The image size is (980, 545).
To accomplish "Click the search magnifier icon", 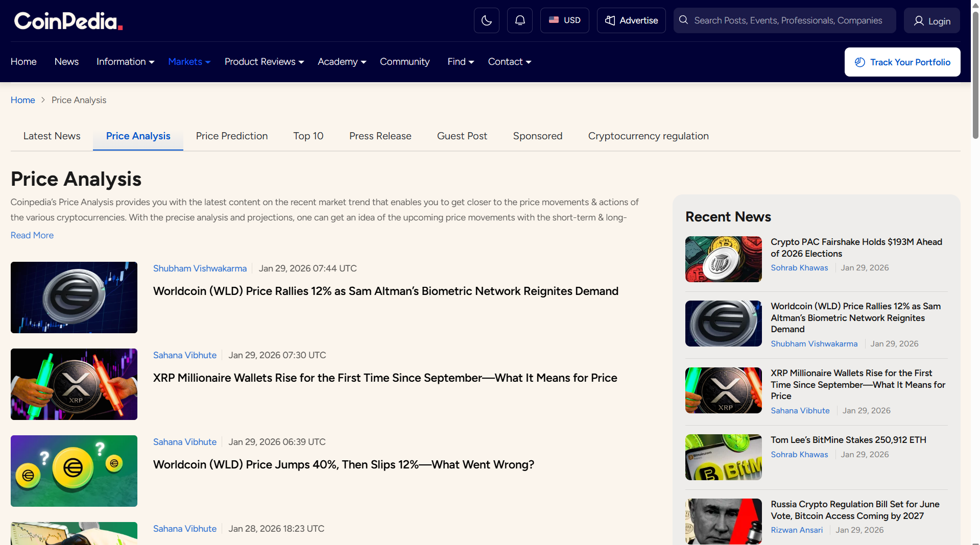I will click(683, 20).
